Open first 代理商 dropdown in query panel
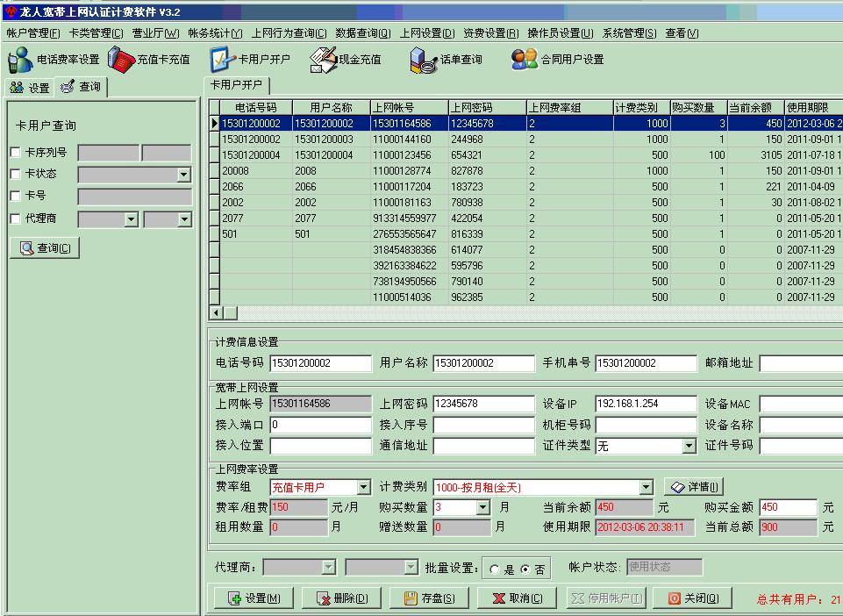 pos(132,219)
